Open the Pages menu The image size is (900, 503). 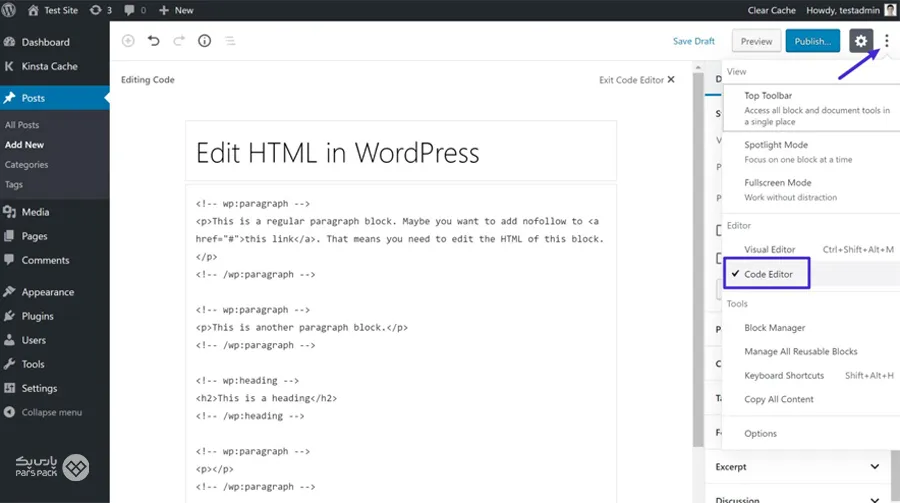55,236
